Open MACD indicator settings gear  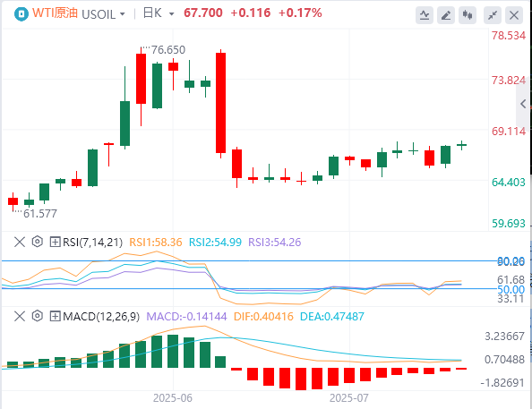coord(38,316)
